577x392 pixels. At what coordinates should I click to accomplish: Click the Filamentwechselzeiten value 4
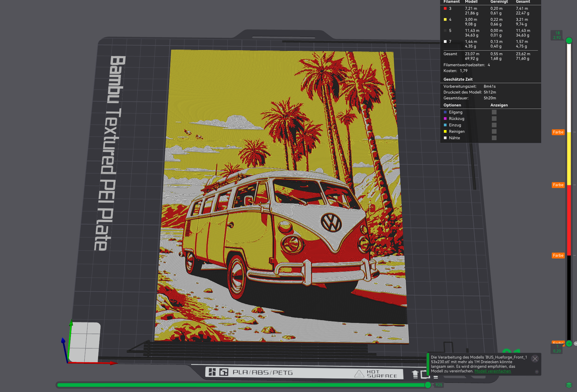pyautogui.click(x=489, y=65)
